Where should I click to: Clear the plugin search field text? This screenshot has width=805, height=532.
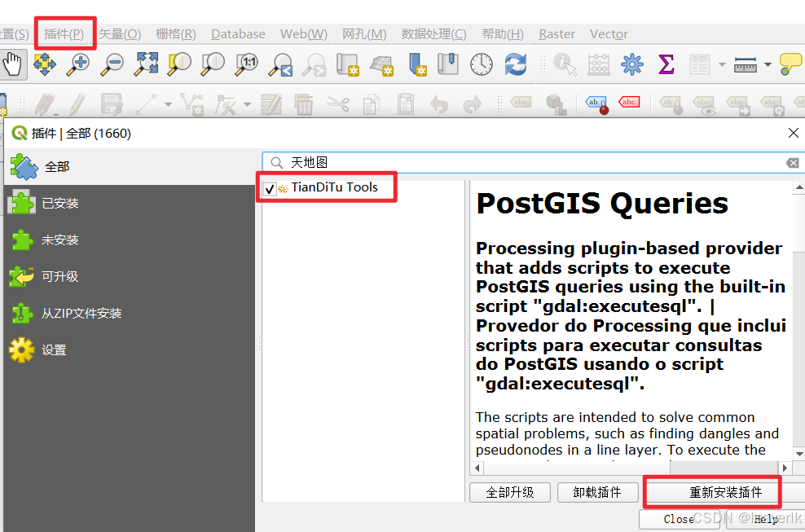[792, 163]
